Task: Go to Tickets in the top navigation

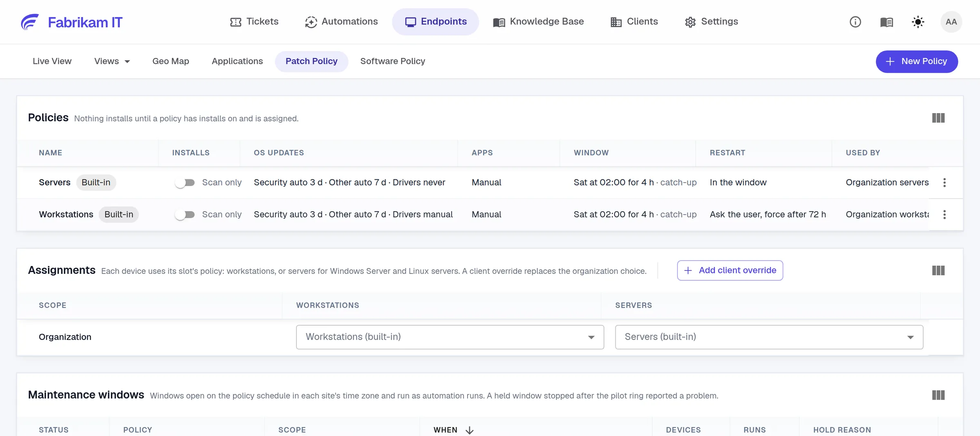Action: pyautogui.click(x=254, y=22)
